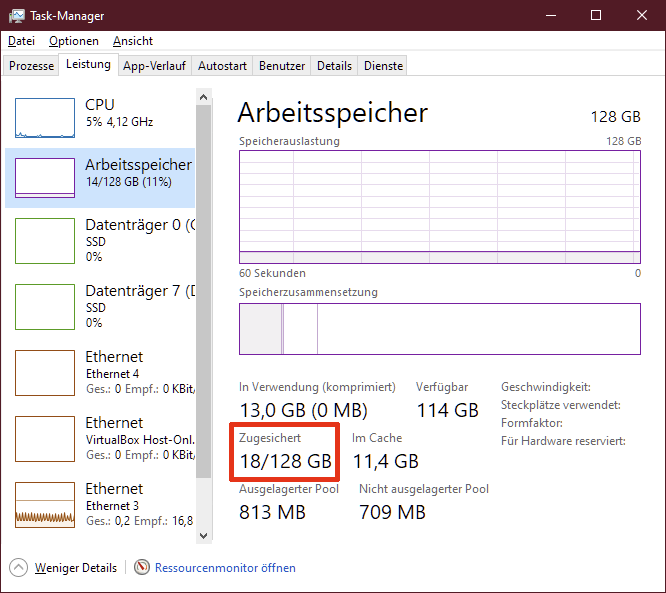This screenshot has height=593, width=666.
Task: Select the Arbeitsspeicher mini graph thumbnail
Action: 45,178
